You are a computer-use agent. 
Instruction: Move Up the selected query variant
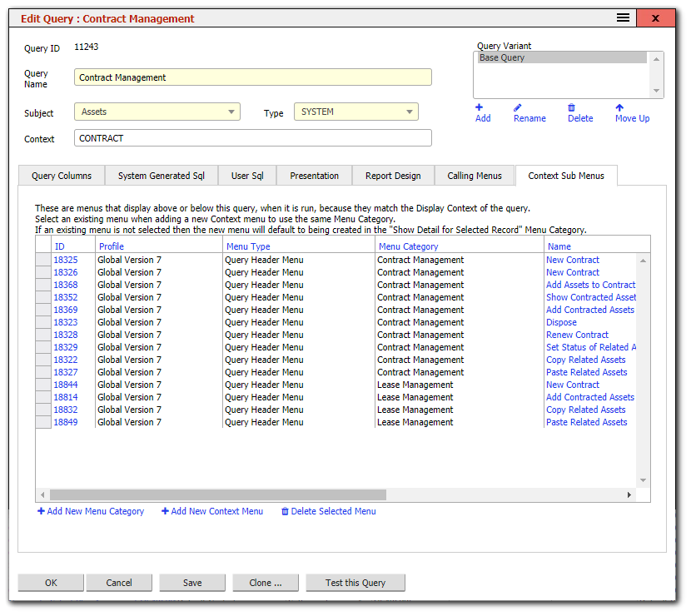click(632, 112)
